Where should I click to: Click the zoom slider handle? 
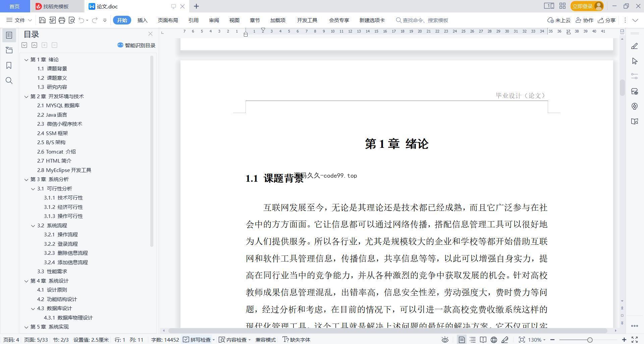point(590,340)
